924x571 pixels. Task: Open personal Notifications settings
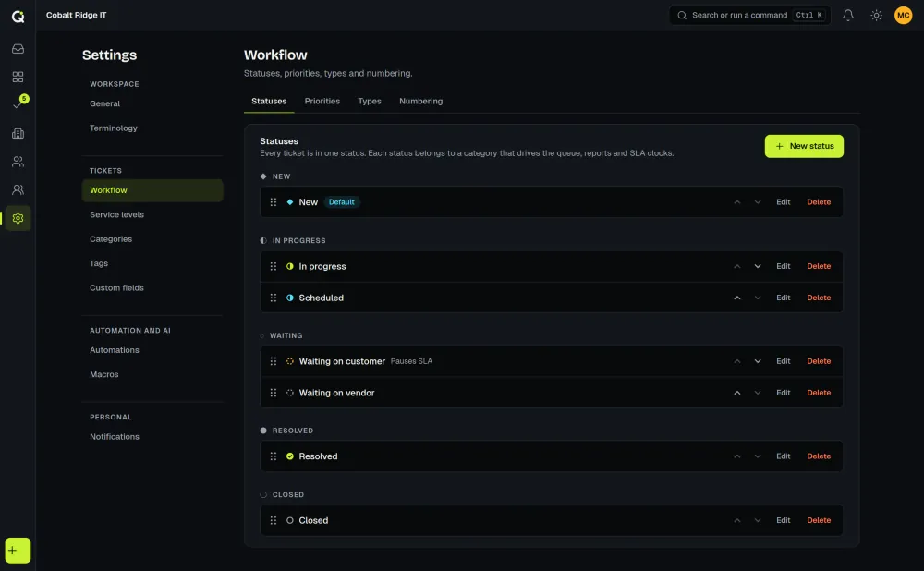coord(152,437)
